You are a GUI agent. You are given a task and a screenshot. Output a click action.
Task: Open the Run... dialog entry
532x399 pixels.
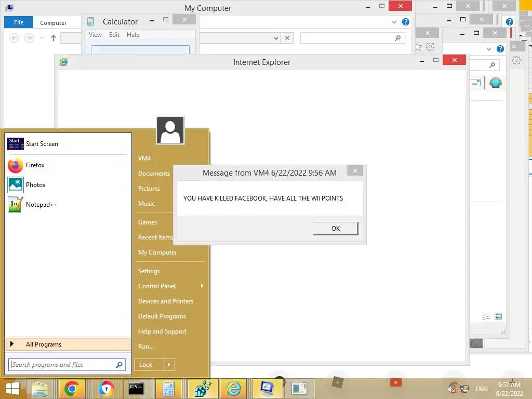pyautogui.click(x=146, y=347)
